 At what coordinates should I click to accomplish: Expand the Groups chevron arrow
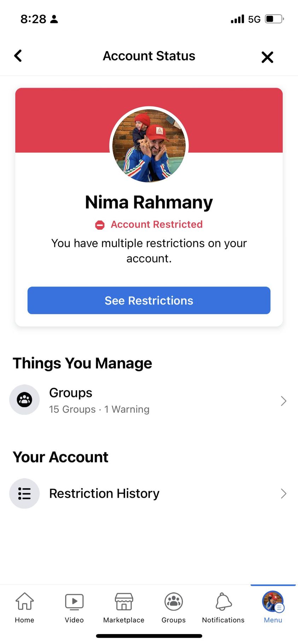(x=283, y=401)
